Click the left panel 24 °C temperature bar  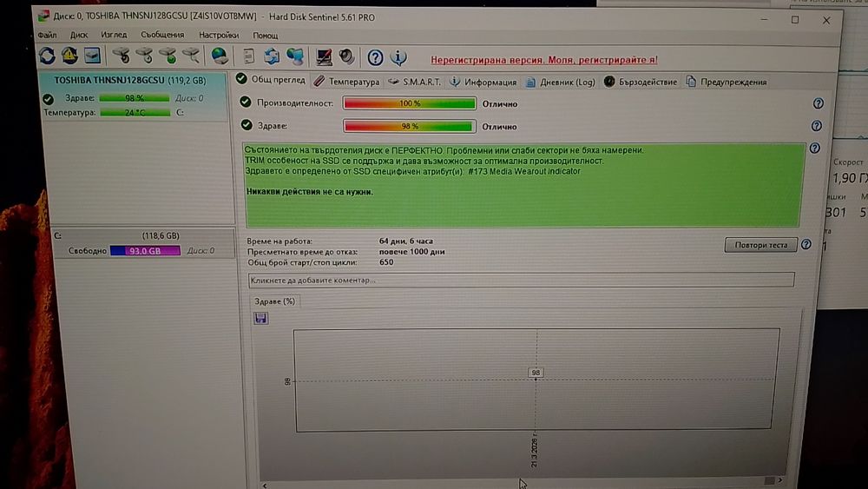coord(135,112)
